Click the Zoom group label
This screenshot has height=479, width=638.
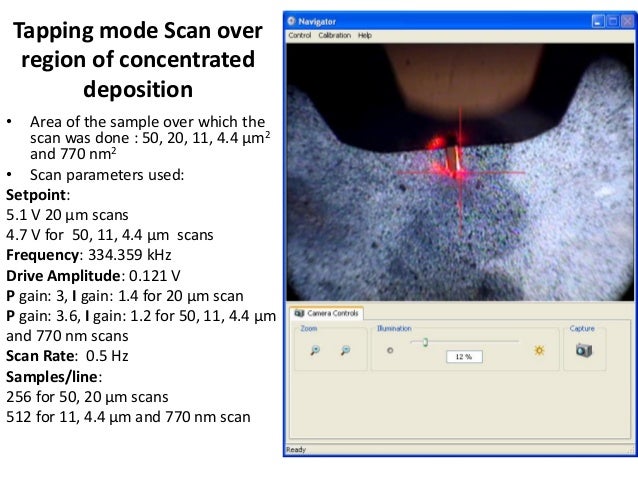point(308,328)
